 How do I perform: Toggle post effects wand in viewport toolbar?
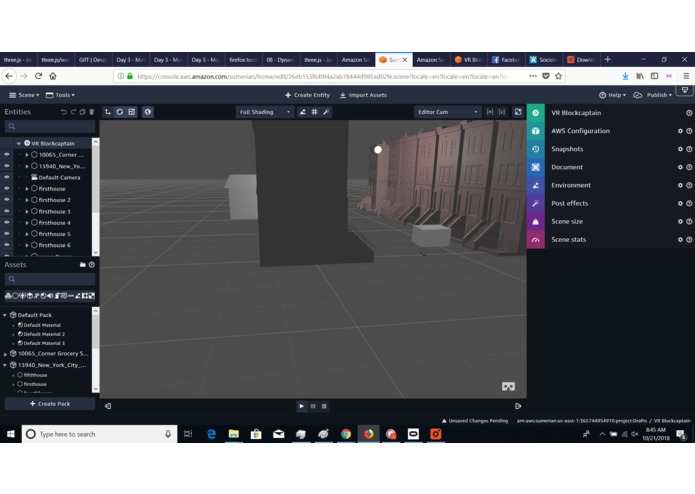(x=326, y=112)
